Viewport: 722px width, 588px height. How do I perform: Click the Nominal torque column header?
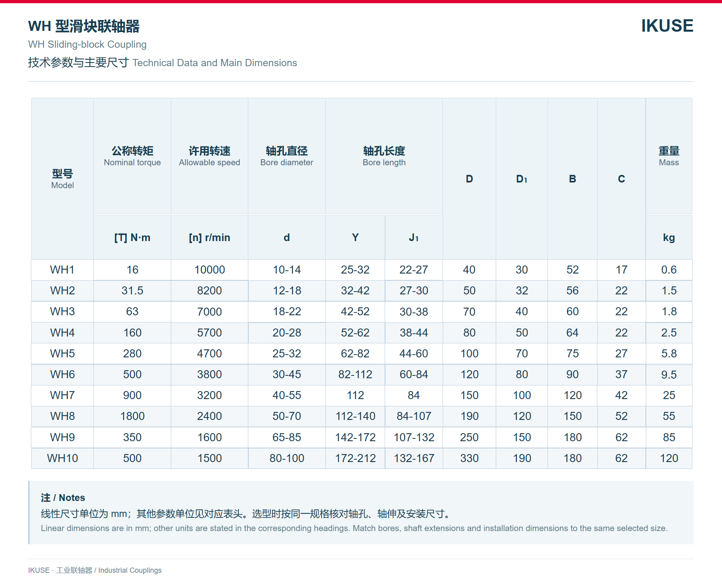tap(132, 156)
